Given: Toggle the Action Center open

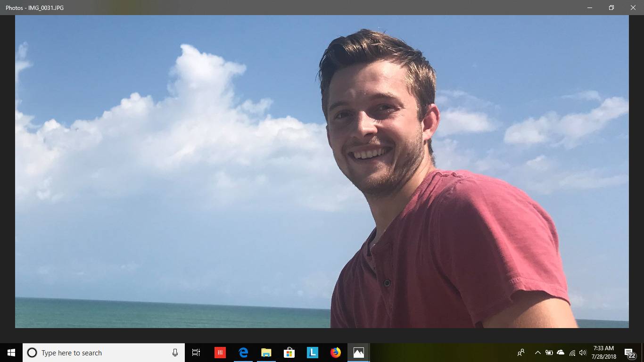Looking at the screenshot, I should [629, 352].
